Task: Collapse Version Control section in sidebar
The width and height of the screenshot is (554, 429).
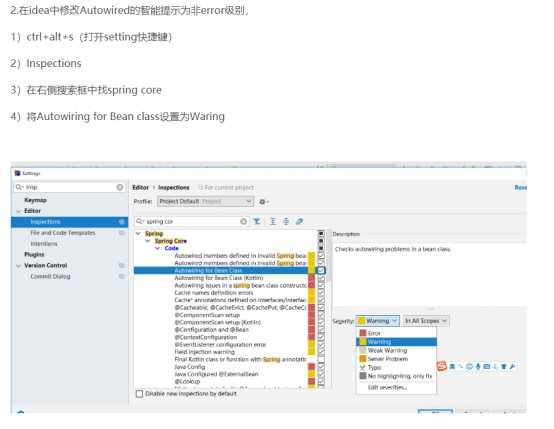Action: click(x=19, y=265)
